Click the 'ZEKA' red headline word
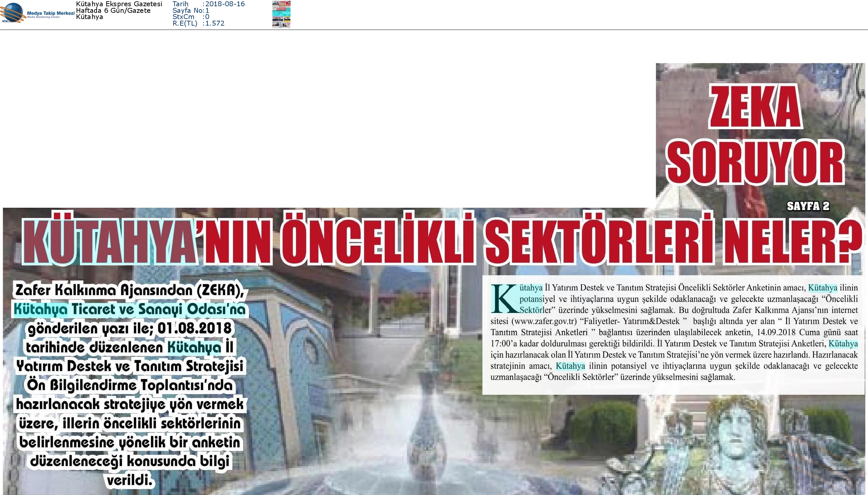868x495 pixels. (756, 106)
